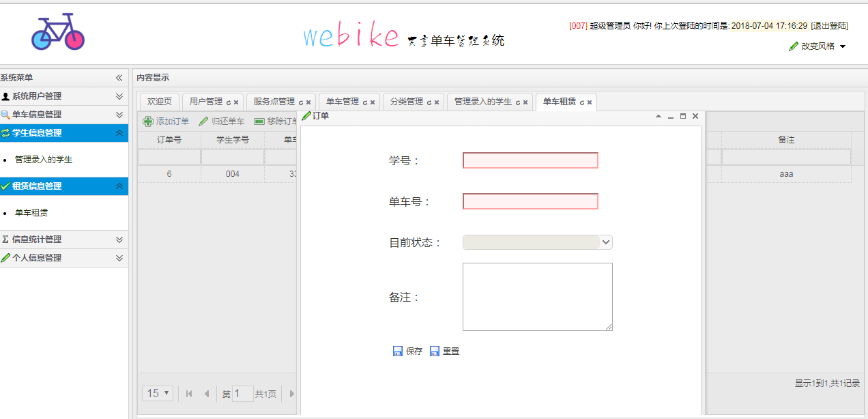Save the order with 保存

pos(407,351)
